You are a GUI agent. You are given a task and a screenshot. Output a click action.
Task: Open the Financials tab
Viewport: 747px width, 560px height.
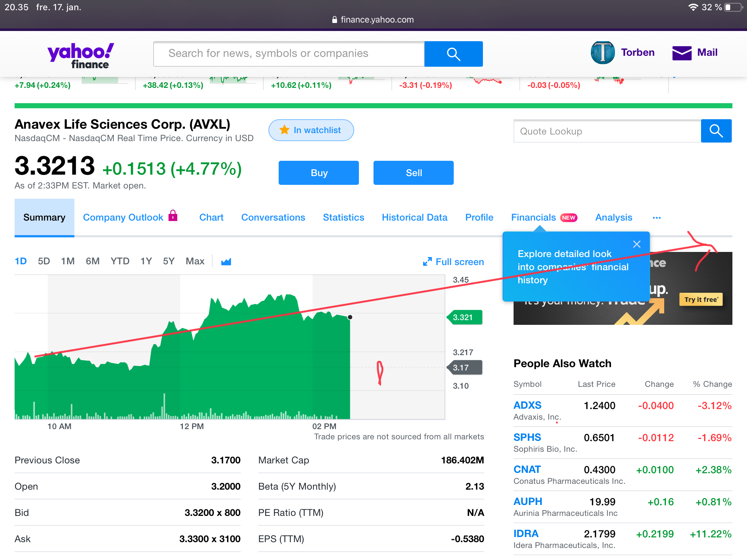[533, 218]
